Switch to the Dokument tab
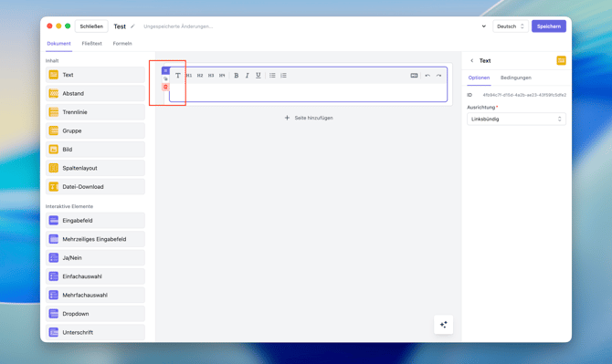This screenshot has width=612, height=364. click(59, 44)
